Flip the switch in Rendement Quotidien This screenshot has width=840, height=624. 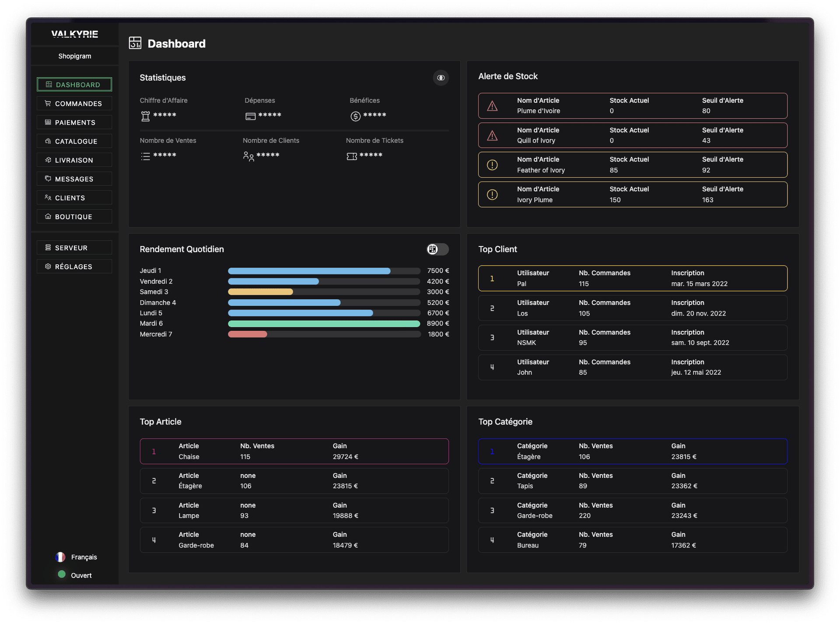coord(437,249)
